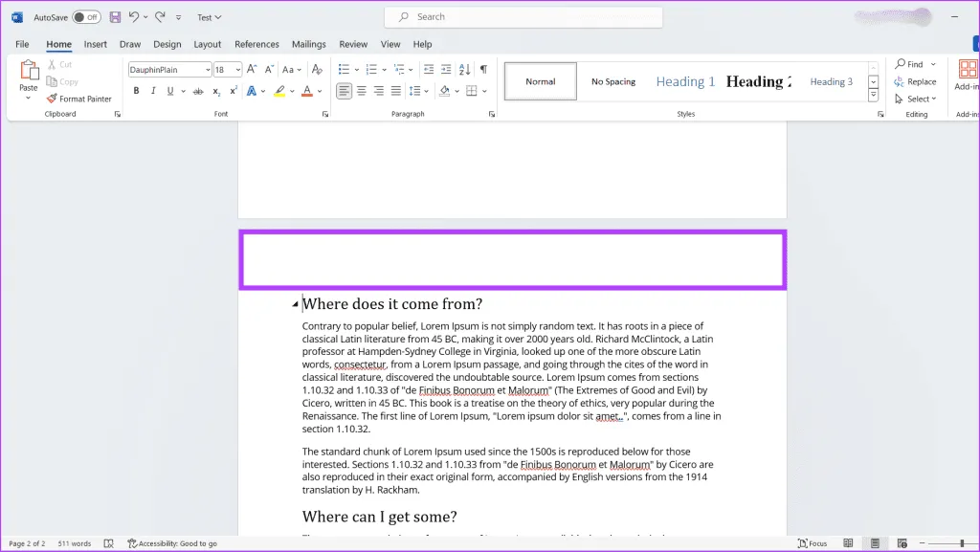Click the Replace button
Screen dimensions: 980x552
(915, 81)
